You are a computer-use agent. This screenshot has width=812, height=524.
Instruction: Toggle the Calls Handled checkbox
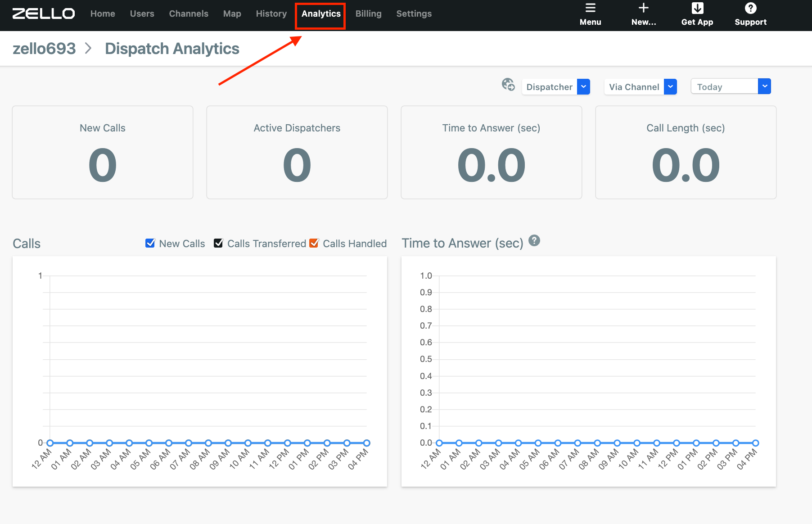[x=314, y=243]
